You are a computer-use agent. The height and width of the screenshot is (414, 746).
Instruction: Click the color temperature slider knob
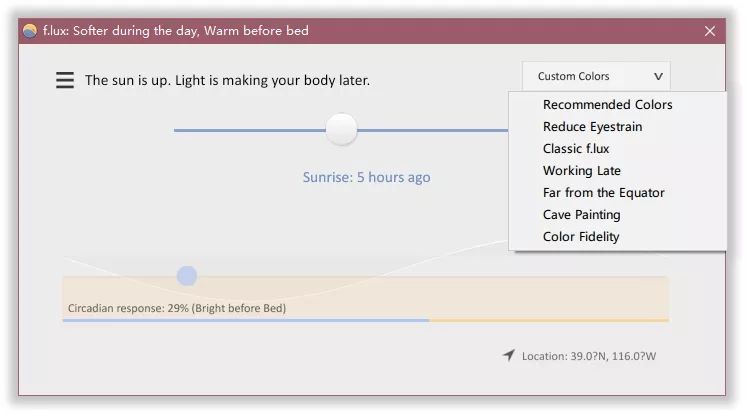point(341,129)
